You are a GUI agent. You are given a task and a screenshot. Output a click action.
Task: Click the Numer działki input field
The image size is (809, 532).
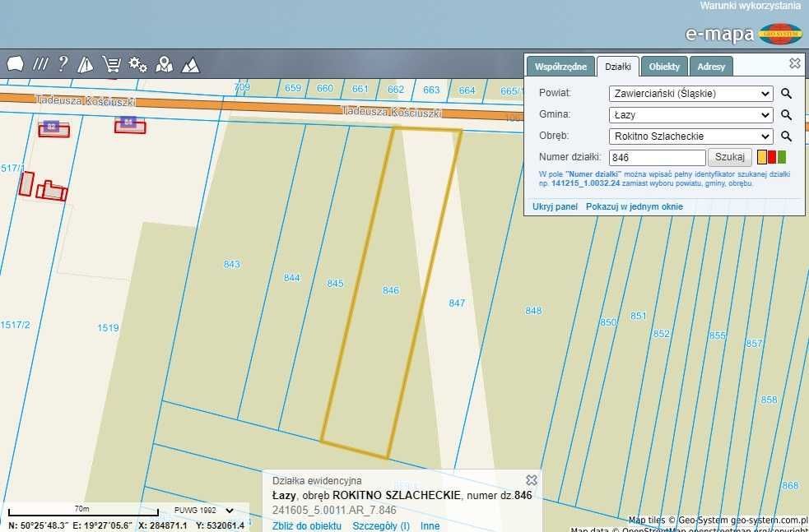[x=657, y=157]
